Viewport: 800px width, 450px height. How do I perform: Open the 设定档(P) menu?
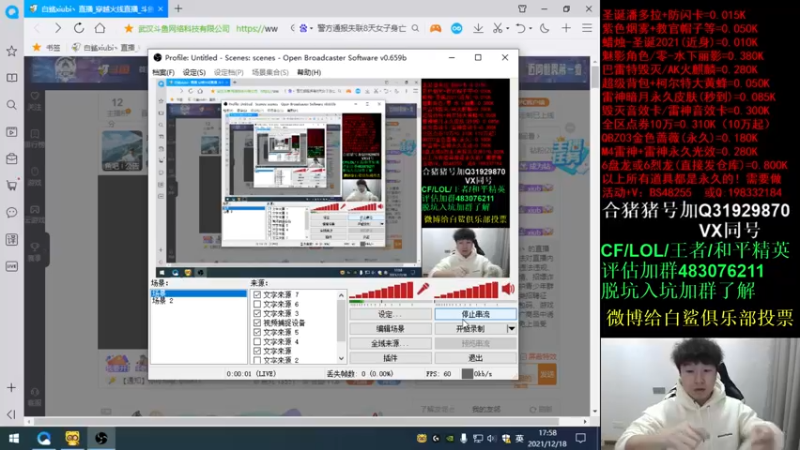click(229, 72)
